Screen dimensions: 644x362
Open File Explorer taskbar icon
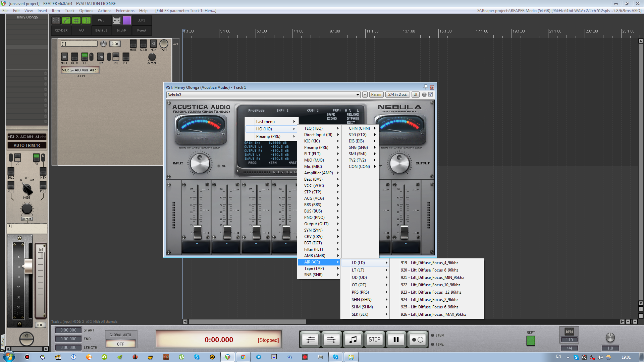[x=351, y=357]
